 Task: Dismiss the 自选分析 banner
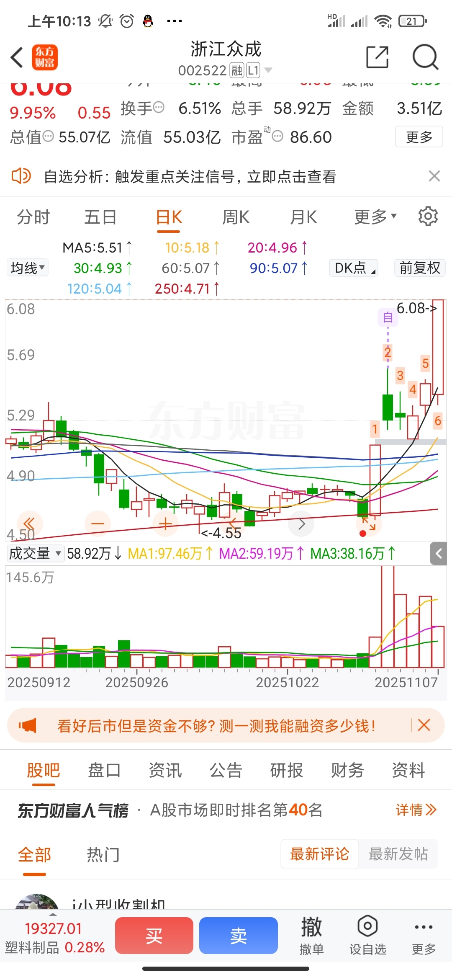click(x=434, y=176)
